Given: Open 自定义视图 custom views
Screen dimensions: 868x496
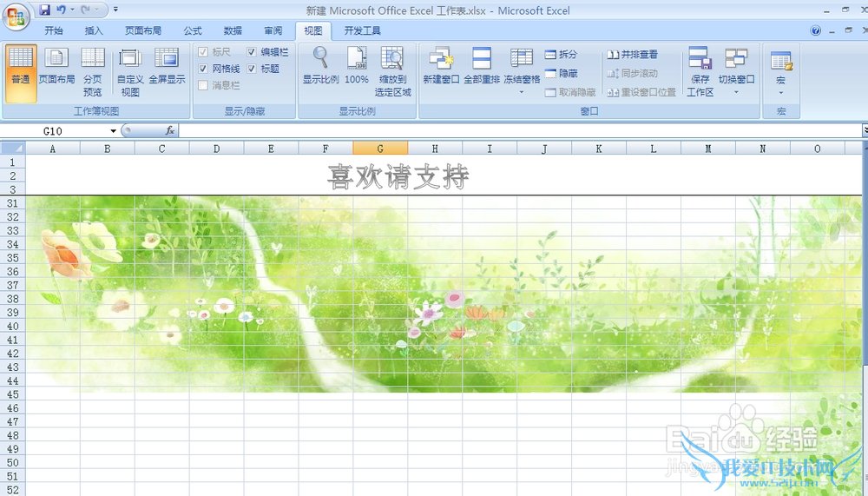Looking at the screenshot, I should tap(130, 73).
